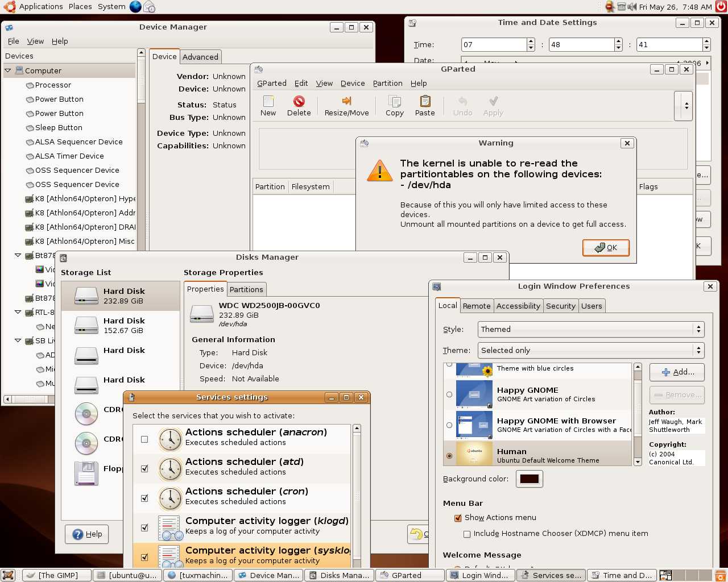Open the web browser launcher in top panel
Screen dimensions: 728x582
tap(135, 7)
